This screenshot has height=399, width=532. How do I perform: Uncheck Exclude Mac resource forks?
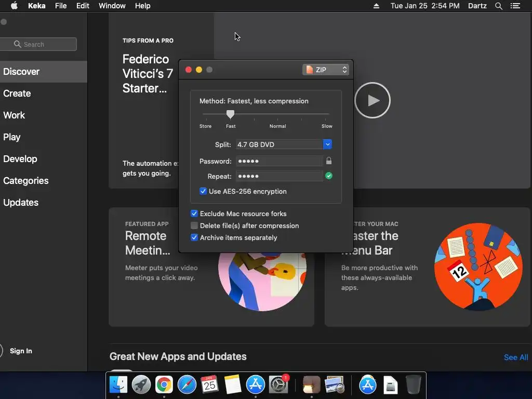tap(194, 214)
